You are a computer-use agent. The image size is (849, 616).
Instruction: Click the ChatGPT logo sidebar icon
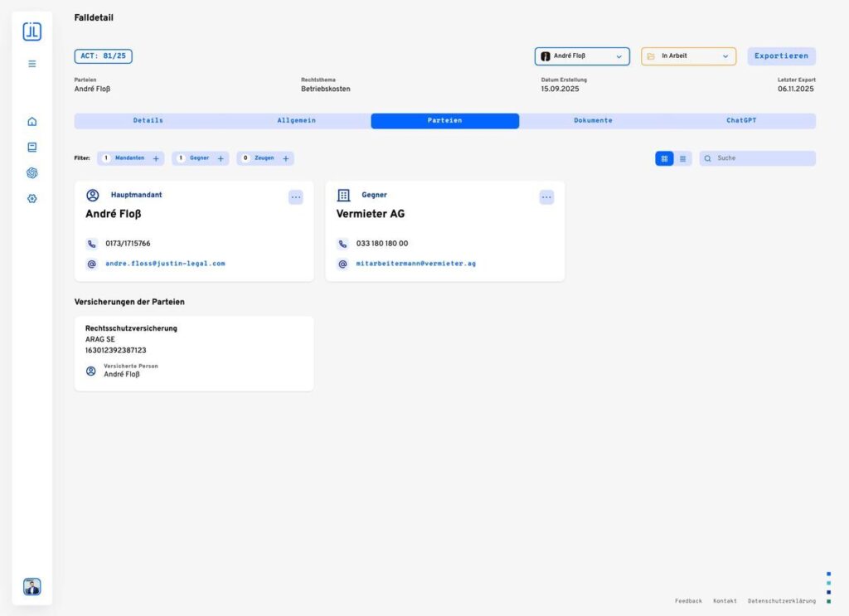click(x=32, y=173)
